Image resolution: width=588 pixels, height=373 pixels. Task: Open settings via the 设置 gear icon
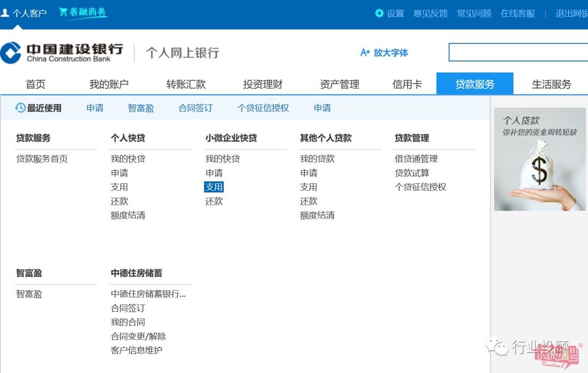(x=379, y=13)
